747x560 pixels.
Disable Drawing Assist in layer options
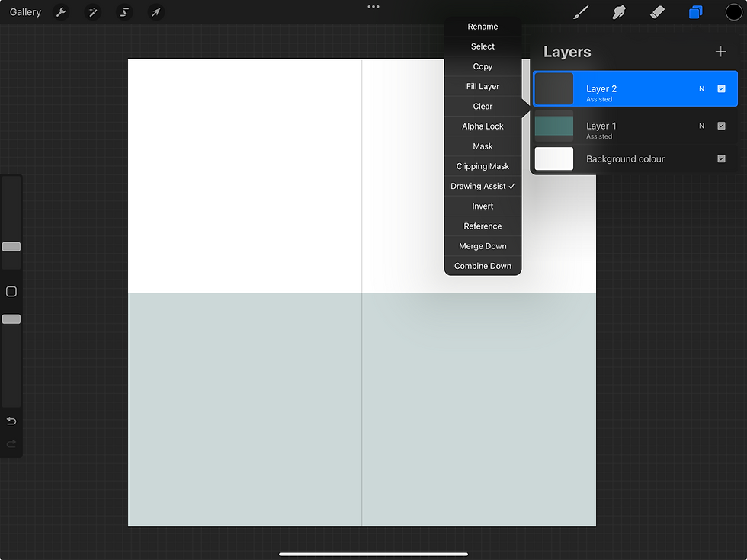tap(482, 186)
